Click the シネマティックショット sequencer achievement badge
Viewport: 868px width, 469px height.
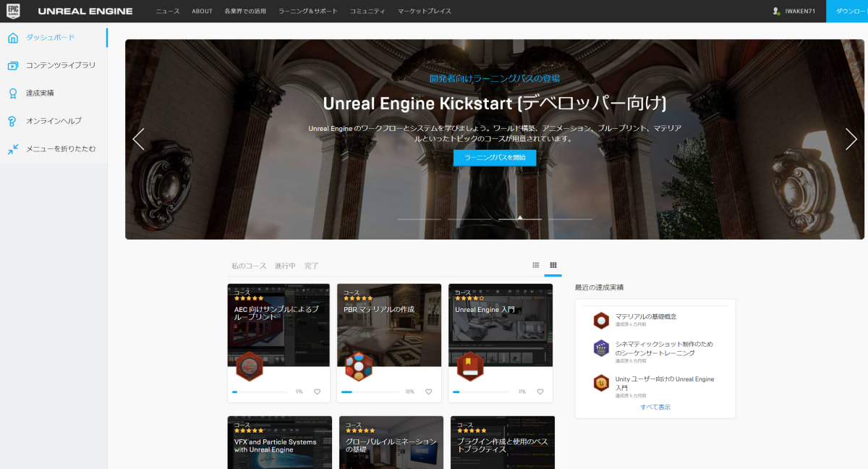[601, 348]
